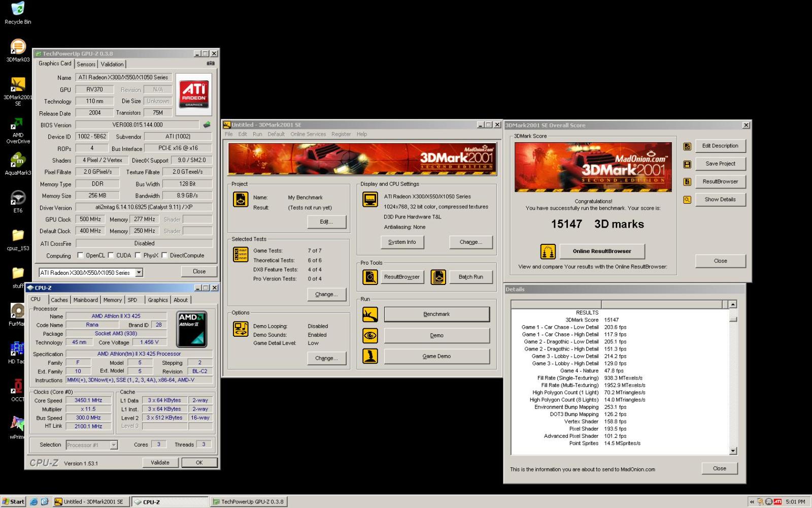Viewport: 812px width, 508px height.
Task: Click the Project icon in 3DMark2001
Action: point(241,200)
